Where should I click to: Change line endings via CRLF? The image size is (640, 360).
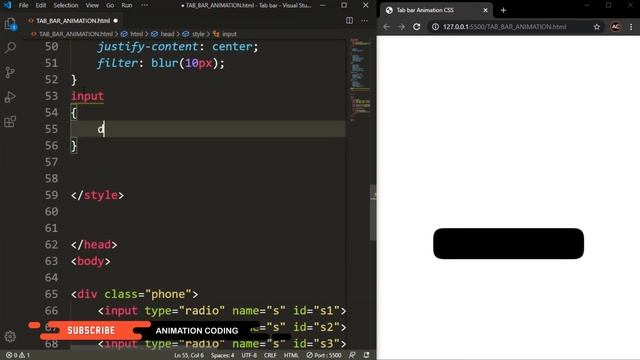[270, 355]
